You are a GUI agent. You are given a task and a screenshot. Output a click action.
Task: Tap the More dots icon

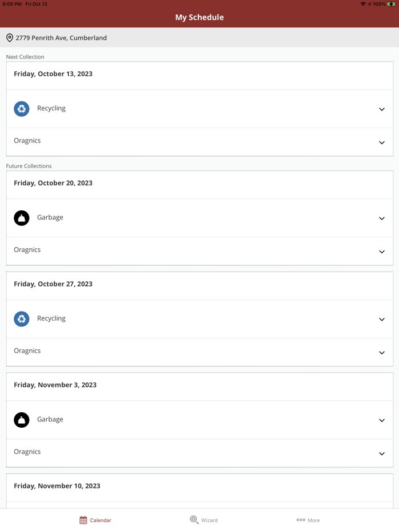300,520
